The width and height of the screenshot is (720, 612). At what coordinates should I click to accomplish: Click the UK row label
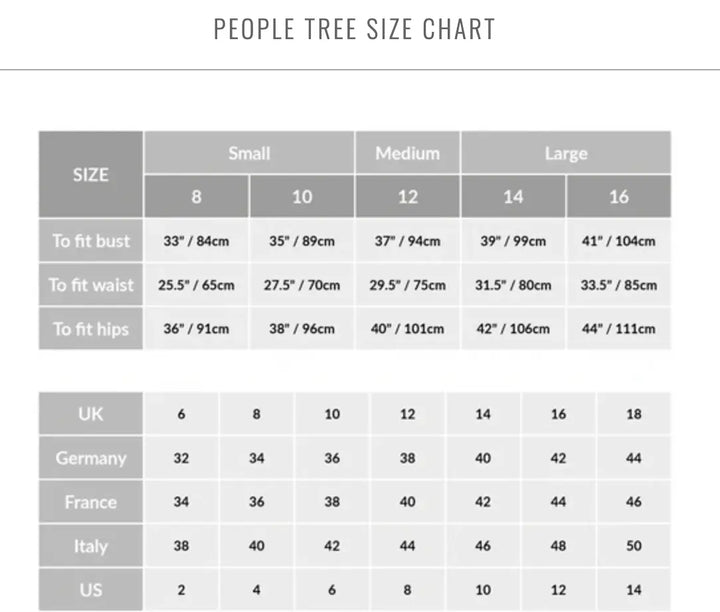pyautogui.click(x=91, y=414)
